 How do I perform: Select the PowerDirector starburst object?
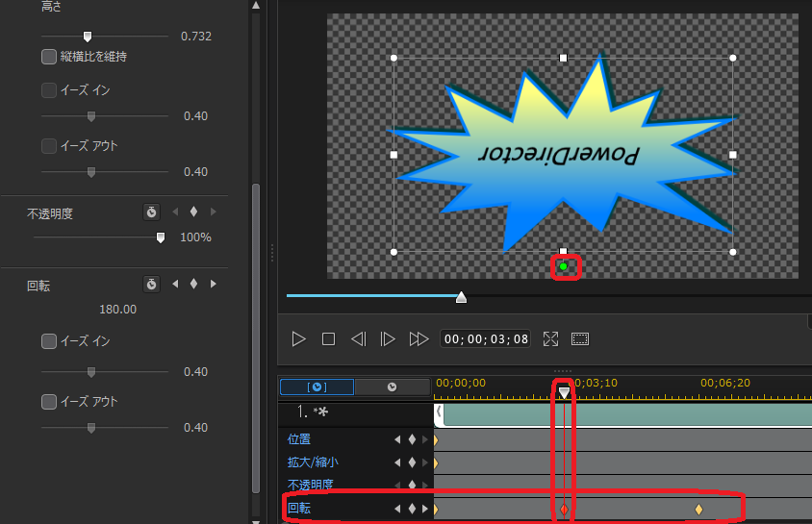click(x=563, y=155)
